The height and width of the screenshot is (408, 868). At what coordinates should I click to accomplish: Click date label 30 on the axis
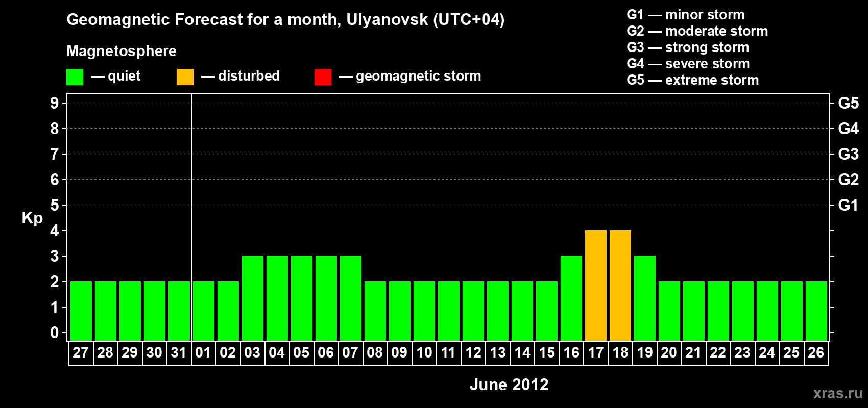tap(154, 353)
